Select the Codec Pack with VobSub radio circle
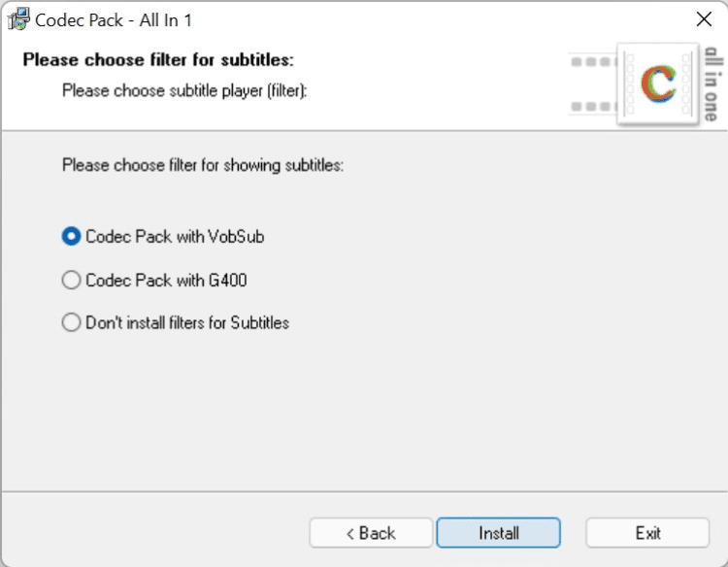728x567 pixels. [x=71, y=236]
